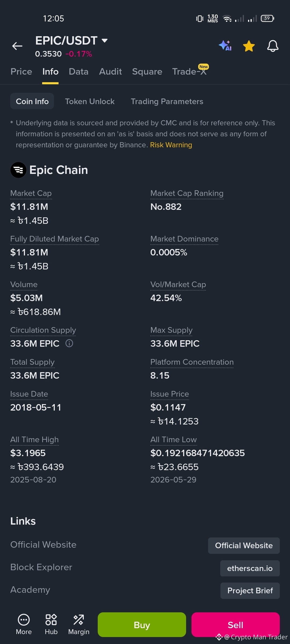290x644 pixels.
Task: Open the AI assistant sparkle icon
Action: coord(225,46)
